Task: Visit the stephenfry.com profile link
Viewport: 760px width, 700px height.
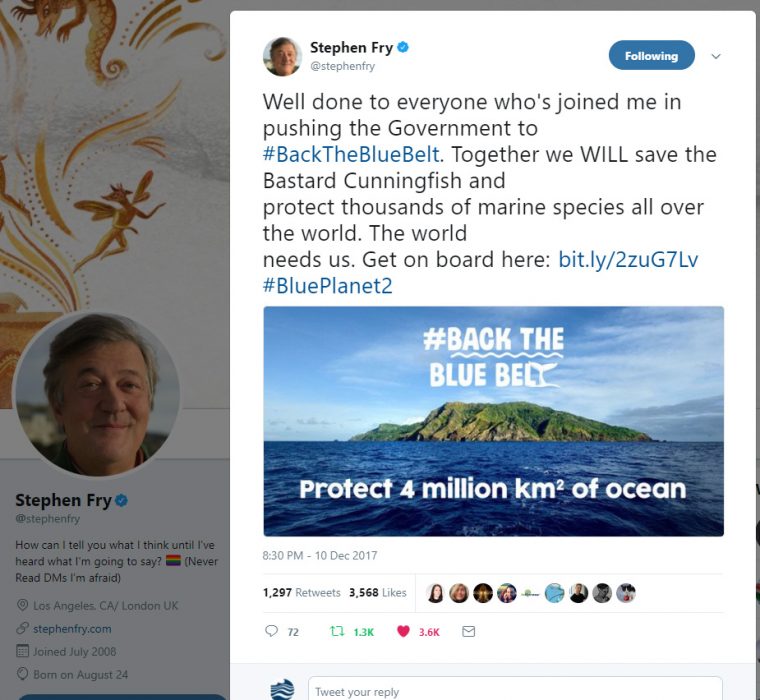Action: click(72, 629)
